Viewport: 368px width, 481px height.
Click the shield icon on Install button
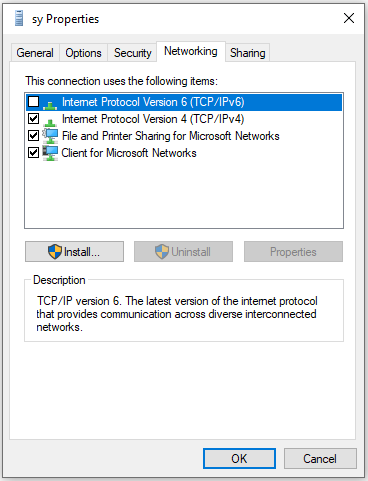pos(55,252)
